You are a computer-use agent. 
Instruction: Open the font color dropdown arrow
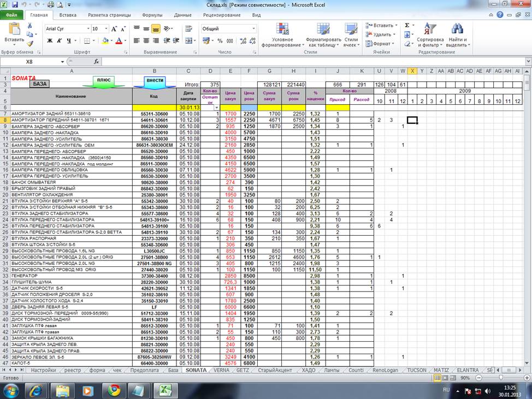pos(125,41)
